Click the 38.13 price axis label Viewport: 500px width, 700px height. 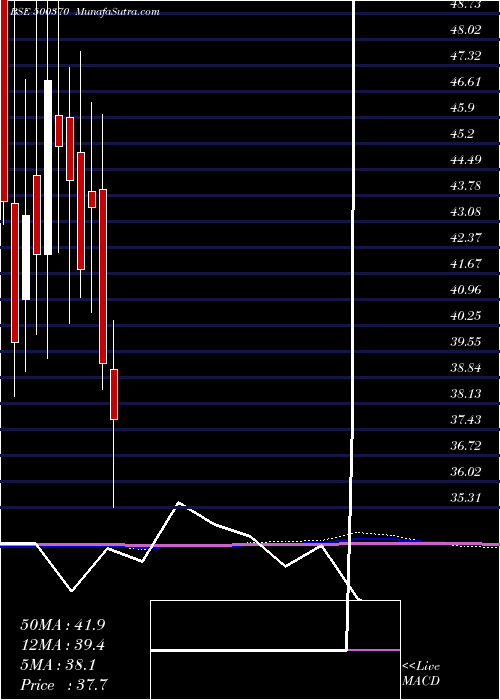[x=466, y=394]
